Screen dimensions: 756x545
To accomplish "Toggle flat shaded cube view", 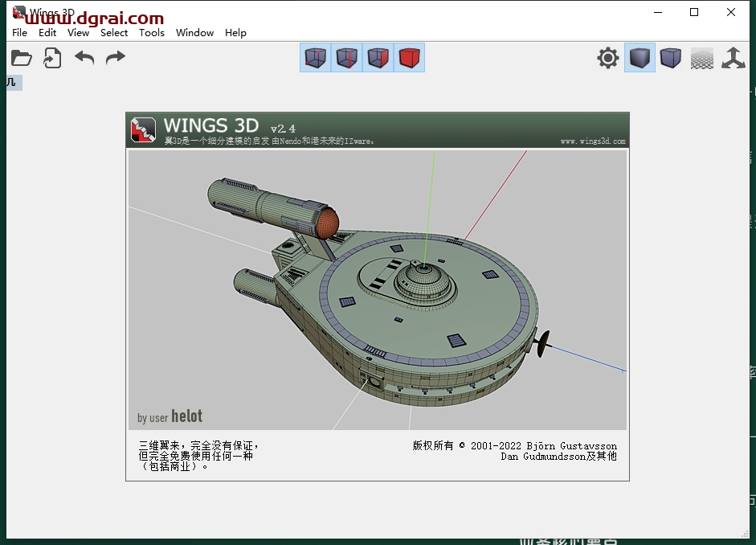I will 671,58.
